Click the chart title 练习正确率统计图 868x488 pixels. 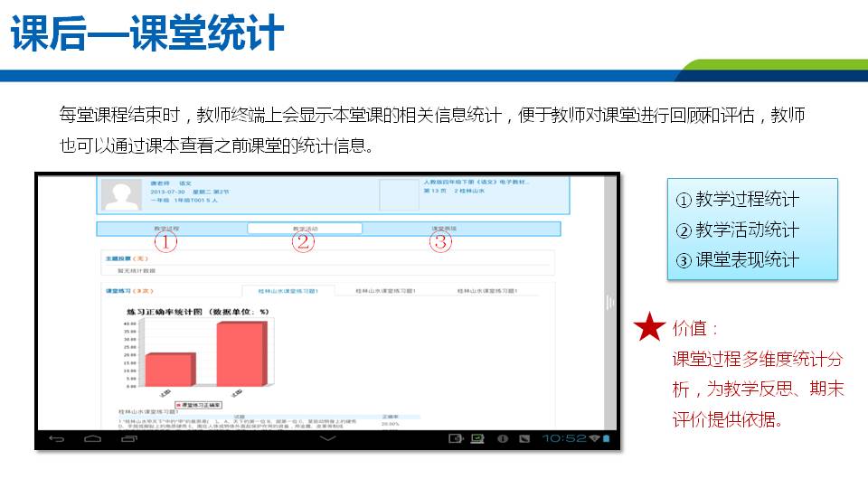198,312
